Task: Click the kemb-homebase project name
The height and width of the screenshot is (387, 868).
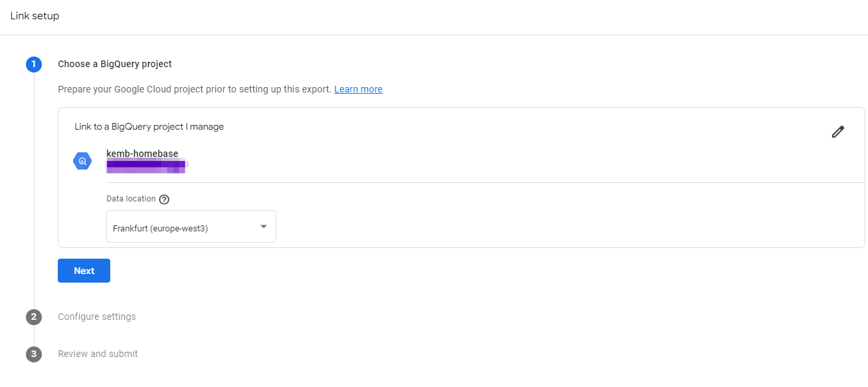Action: point(142,154)
